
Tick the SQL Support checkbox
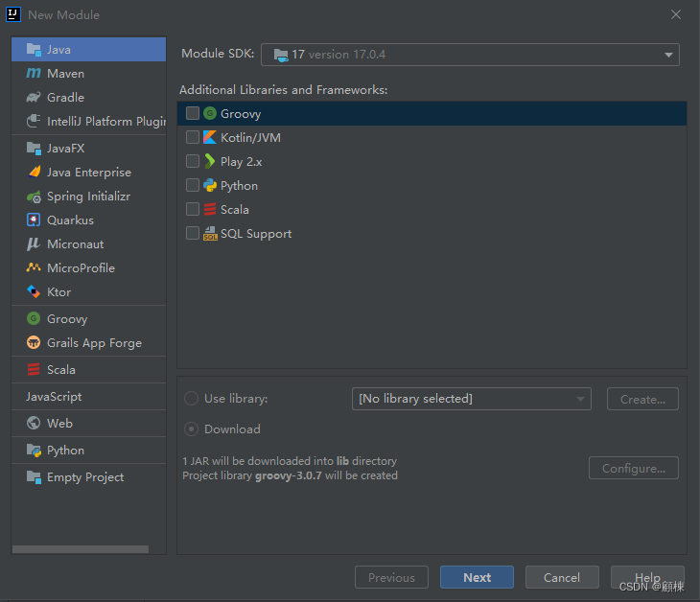coord(193,233)
